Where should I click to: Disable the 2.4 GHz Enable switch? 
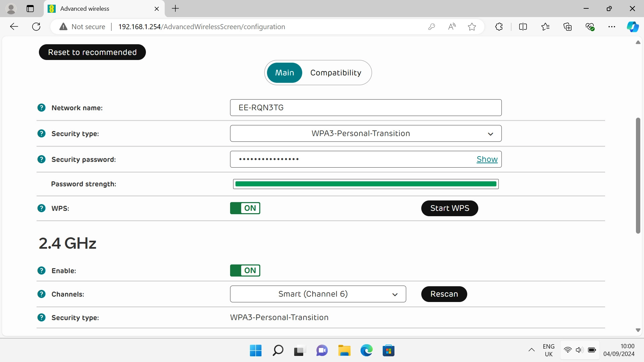coord(245,270)
